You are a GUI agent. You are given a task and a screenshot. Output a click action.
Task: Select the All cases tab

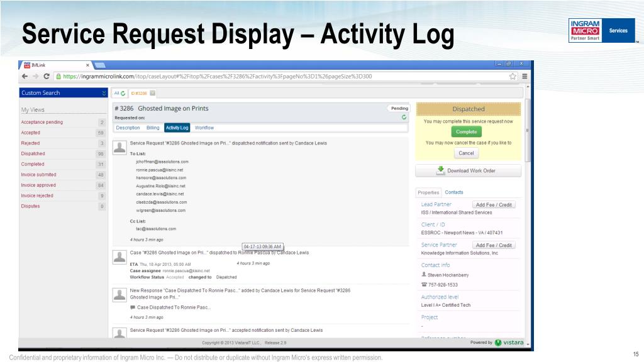(x=116, y=93)
